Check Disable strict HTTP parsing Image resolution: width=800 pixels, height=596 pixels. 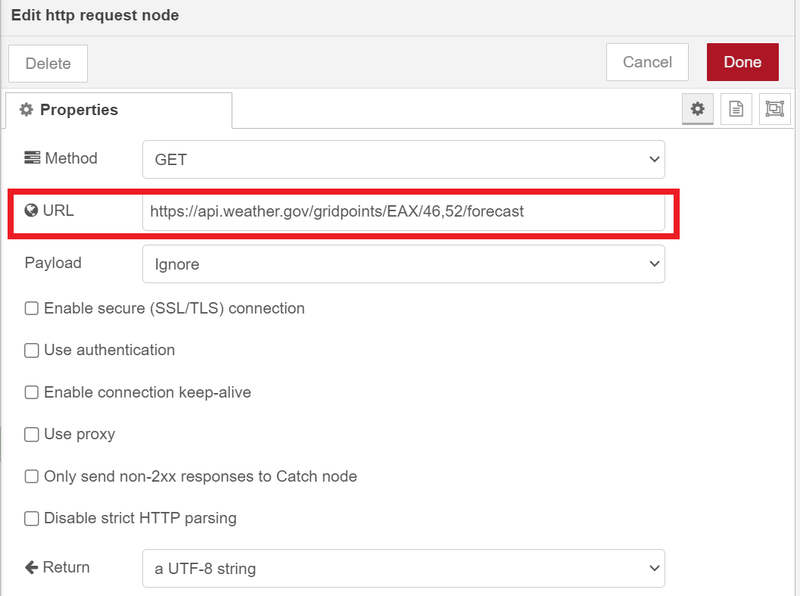31,518
